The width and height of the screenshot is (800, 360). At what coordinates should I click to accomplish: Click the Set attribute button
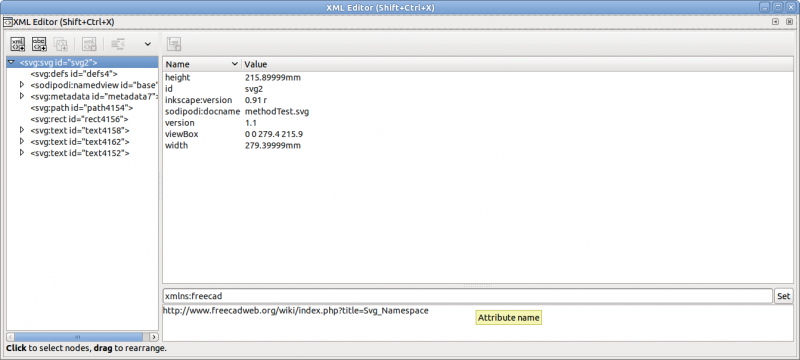click(x=784, y=296)
